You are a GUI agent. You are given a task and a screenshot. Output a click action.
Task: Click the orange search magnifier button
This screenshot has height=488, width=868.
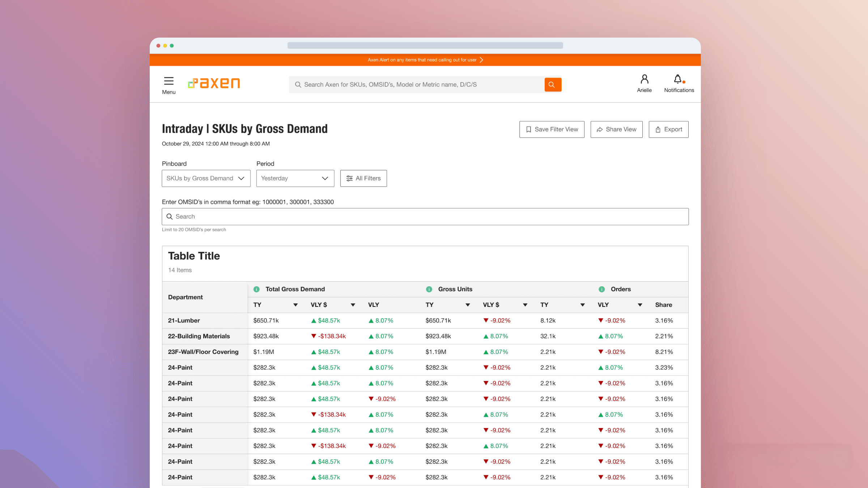pyautogui.click(x=553, y=85)
